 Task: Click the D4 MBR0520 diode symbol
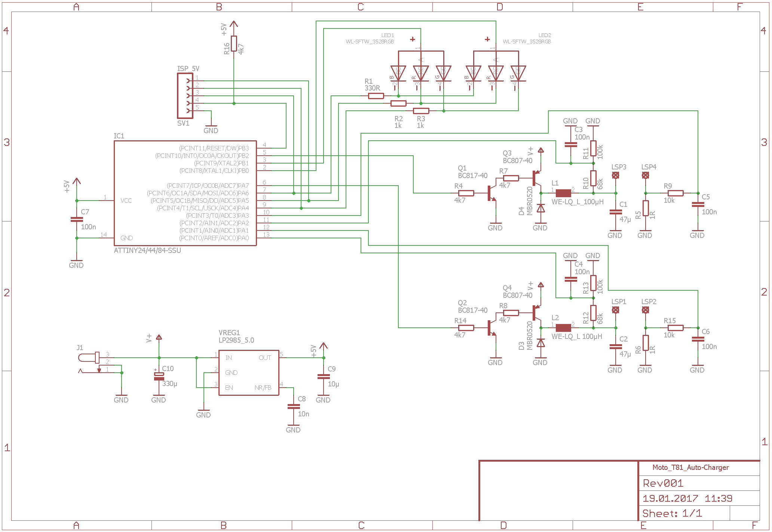click(540, 208)
